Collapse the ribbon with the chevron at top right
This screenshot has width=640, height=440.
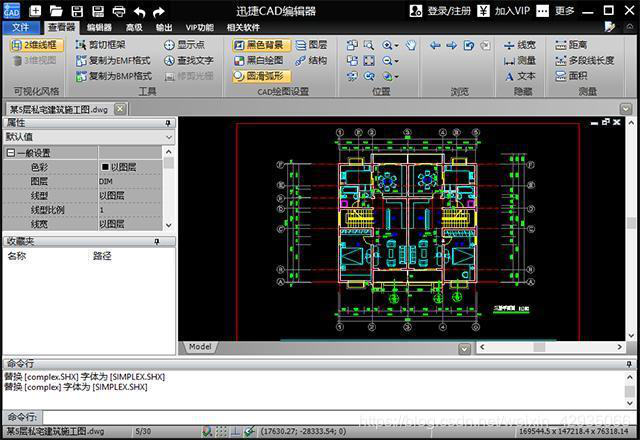point(629,27)
